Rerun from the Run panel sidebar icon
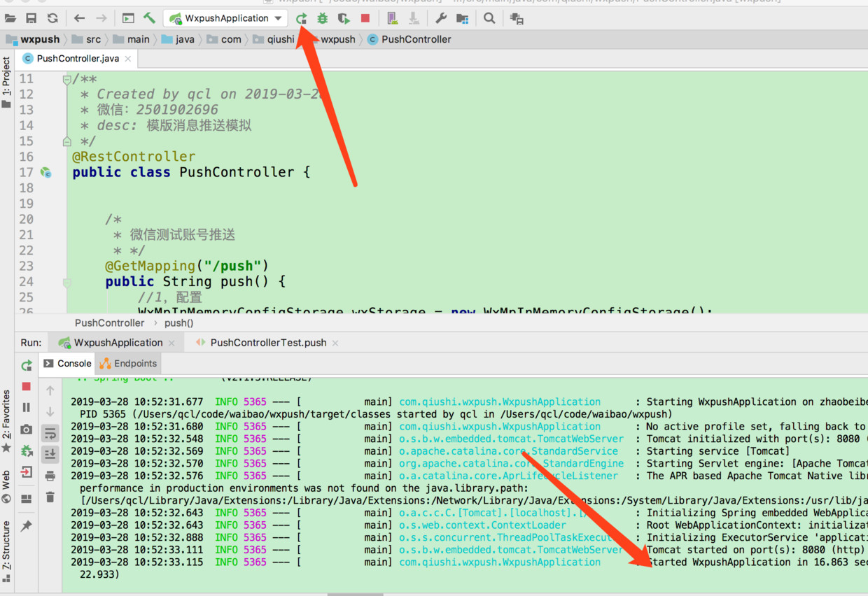Image resolution: width=868 pixels, height=596 pixels. (x=27, y=365)
